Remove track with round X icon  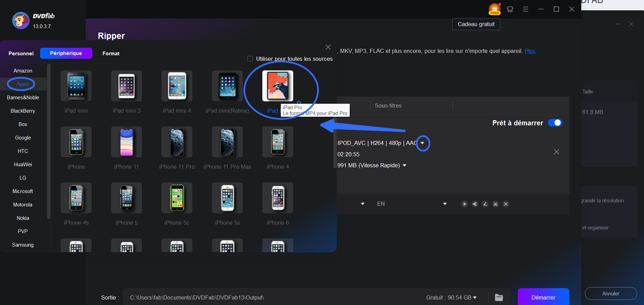point(505,204)
